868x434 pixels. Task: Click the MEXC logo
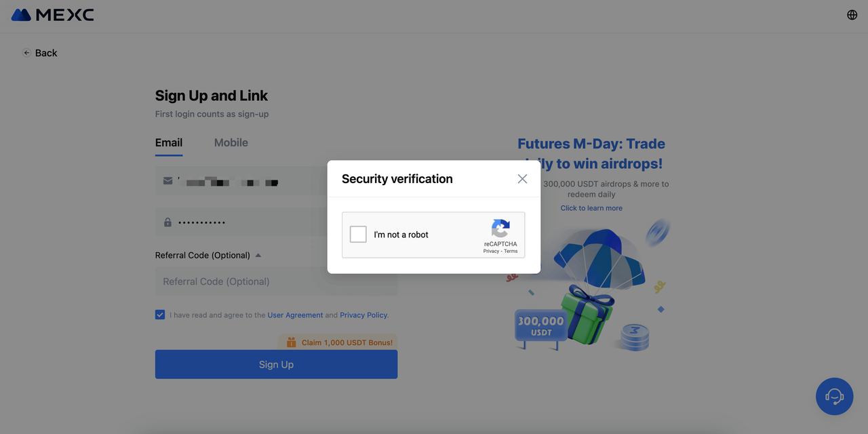pos(53,15)
